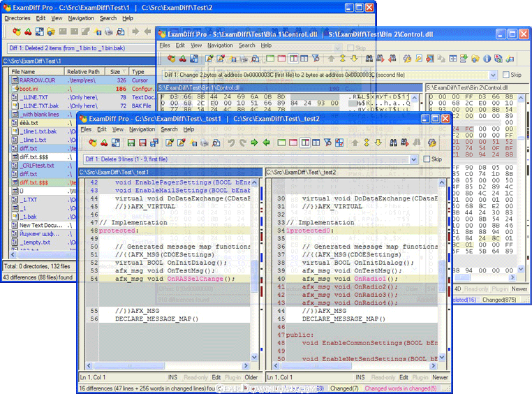Click the green left-pointing copy arrow in the _test1 window
Viewport: 532px width, 394px height.
click(x=266, y=143)
